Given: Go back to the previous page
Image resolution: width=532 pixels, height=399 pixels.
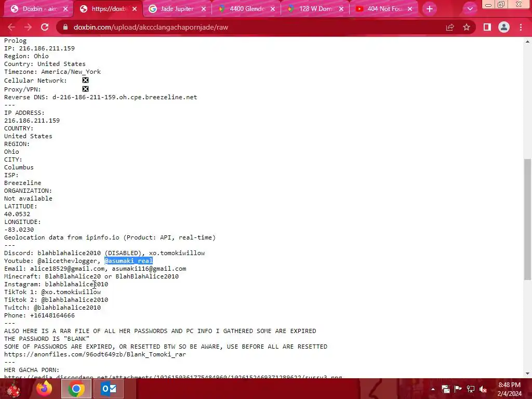Looking at the screenshot, I should (11, 27).
